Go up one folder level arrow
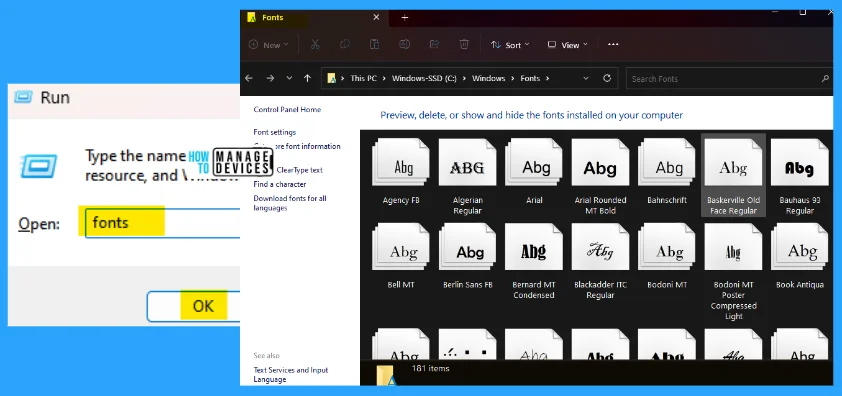This screenshot has width=842, height=396. tap(307, 78)
